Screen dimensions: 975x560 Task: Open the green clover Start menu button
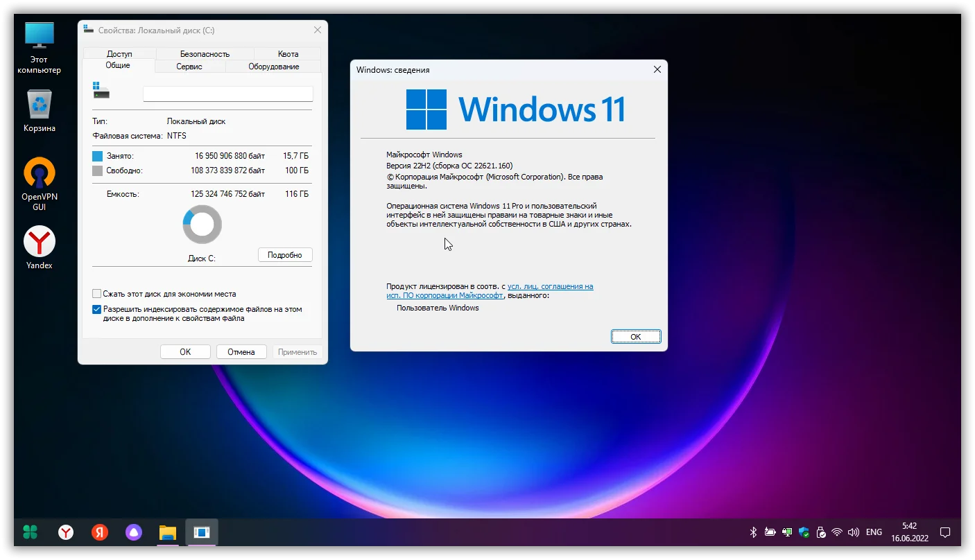point(31,532)
